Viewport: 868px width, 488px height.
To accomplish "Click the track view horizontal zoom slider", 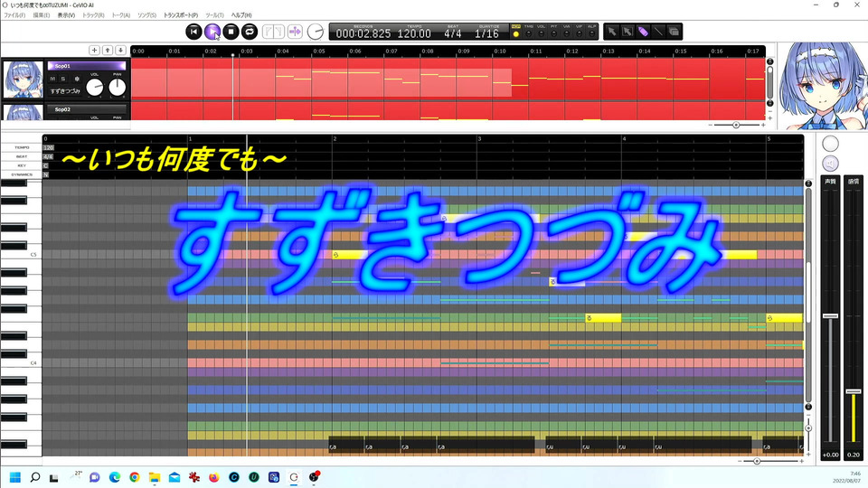I will click(736, 125).
